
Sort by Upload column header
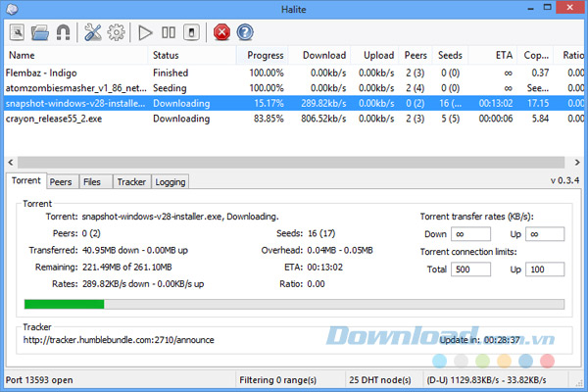[x=374, y=56]
